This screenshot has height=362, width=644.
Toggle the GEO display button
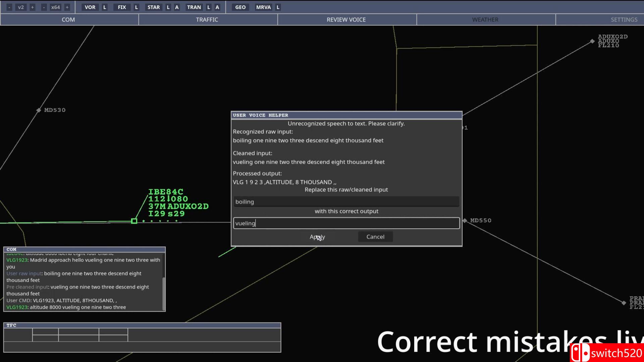(x=240, y=7)
